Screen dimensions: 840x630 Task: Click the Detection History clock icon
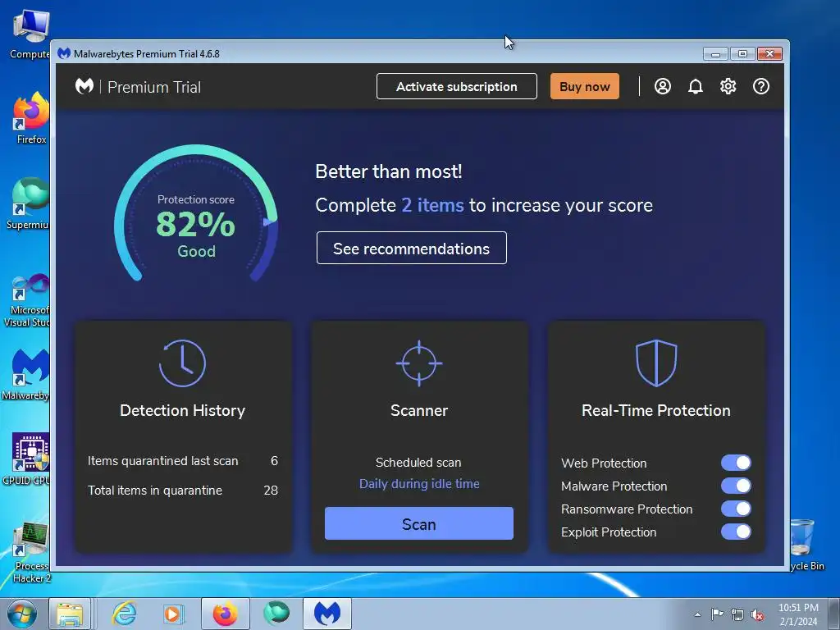pos(182,363)
